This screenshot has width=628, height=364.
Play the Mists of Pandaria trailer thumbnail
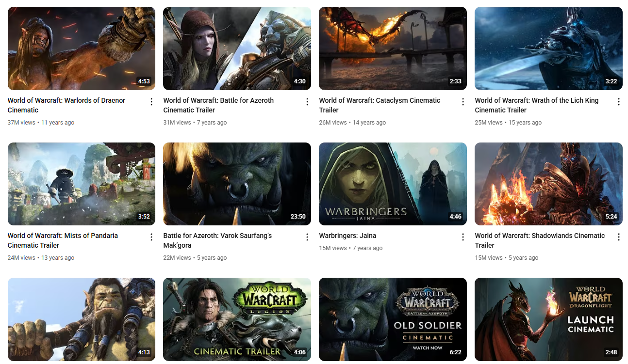pyautogui.click(x=82, y=184)
